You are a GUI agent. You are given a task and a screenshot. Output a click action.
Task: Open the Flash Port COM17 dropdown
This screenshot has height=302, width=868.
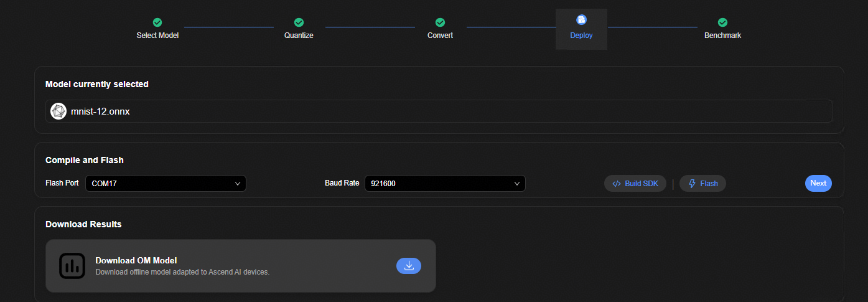tap(166, 184)
